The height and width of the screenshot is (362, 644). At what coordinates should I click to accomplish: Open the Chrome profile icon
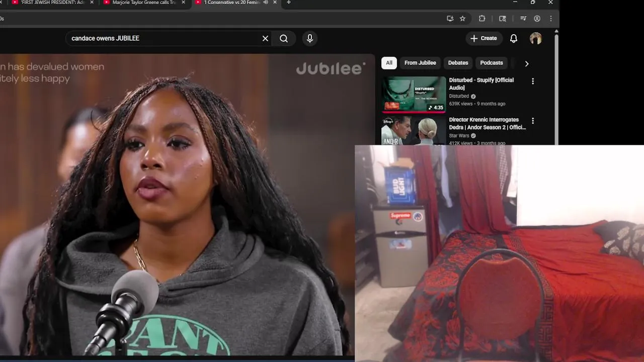point(537,19)
